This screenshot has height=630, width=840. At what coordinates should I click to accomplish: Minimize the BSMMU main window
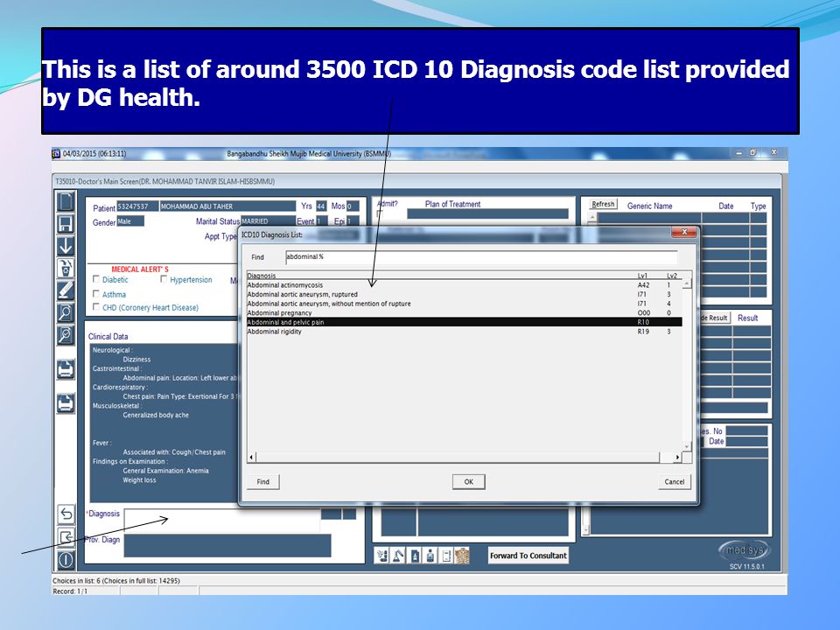[x=739, y=152]
